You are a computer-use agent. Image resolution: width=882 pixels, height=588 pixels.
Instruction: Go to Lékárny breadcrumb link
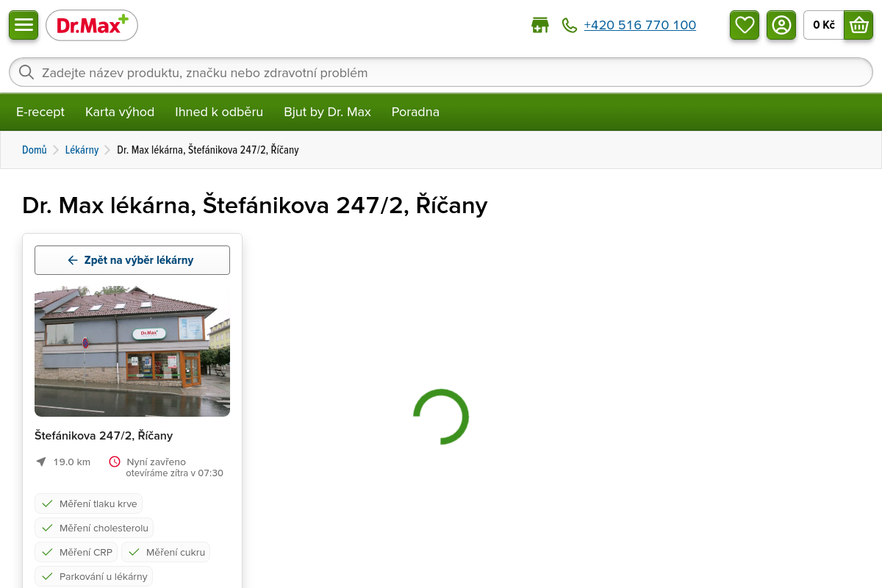82,150
